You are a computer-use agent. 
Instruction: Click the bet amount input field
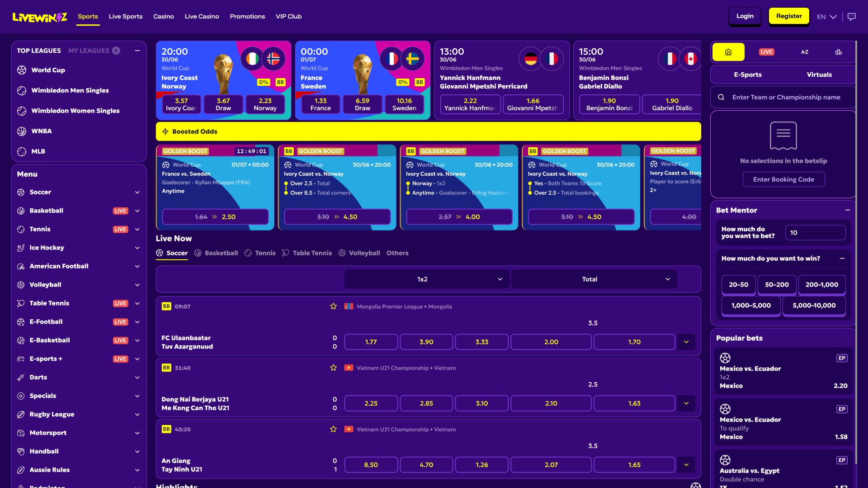(815, 233)
